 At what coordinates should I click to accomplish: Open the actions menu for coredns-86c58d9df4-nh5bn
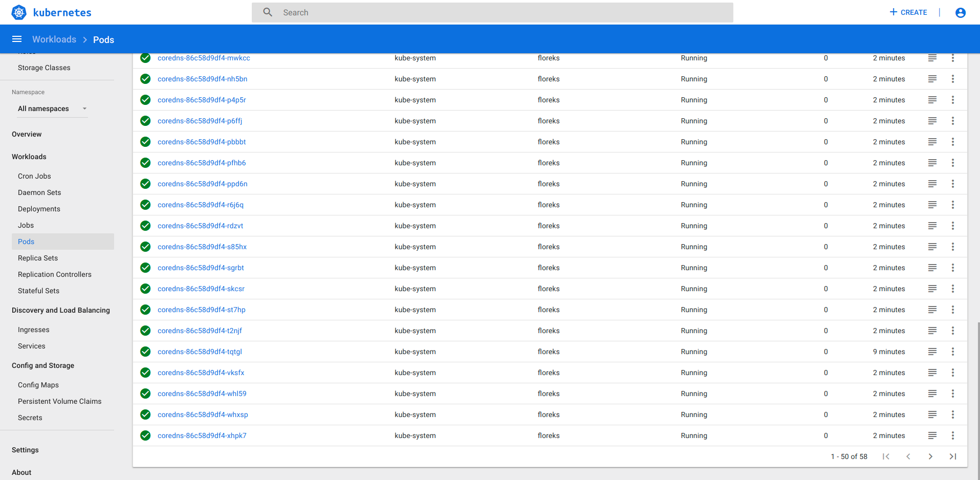953,79
